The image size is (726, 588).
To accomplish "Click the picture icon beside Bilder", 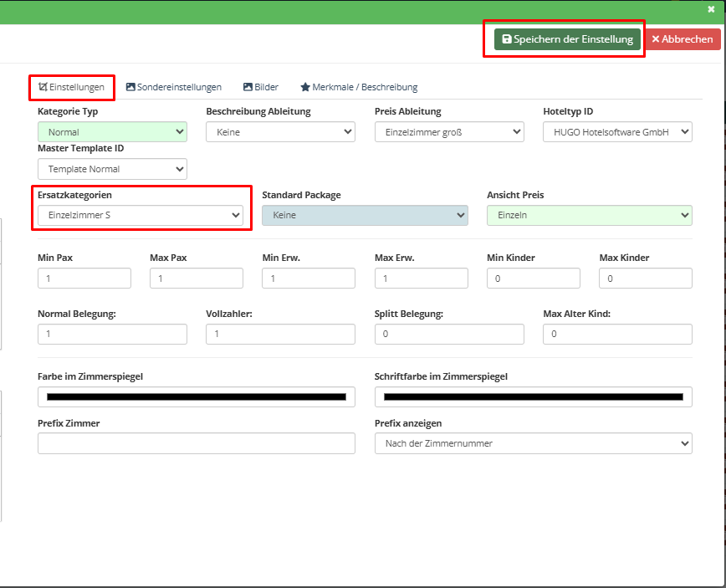I will 248,87.
